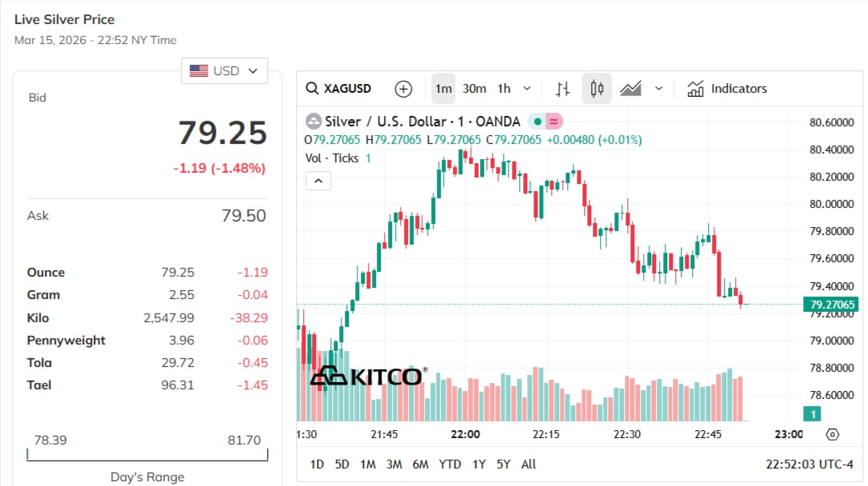Click the 22:52:03 UTC-4 timezone button
This screenshot has height=486, width=868.
[810, 464]
